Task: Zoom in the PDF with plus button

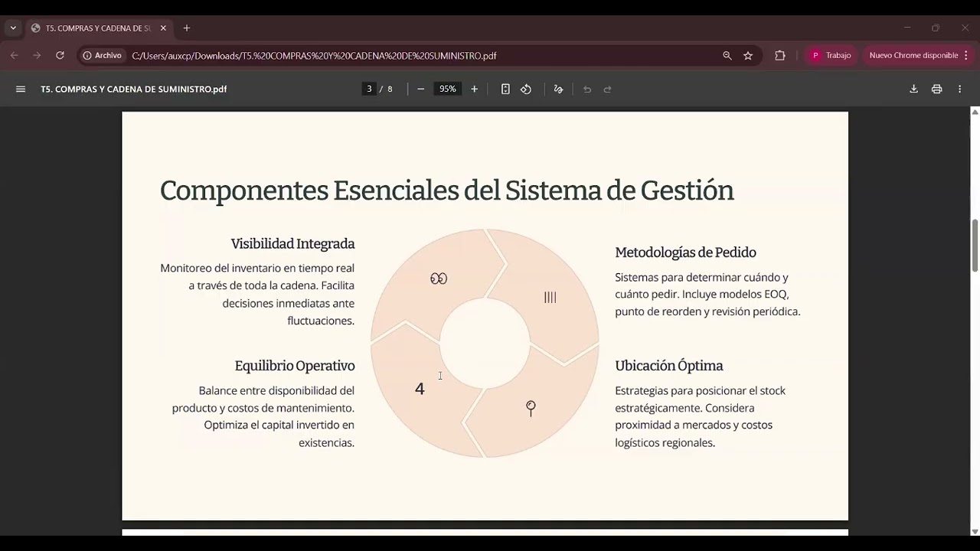Action: tap(474, 90)
